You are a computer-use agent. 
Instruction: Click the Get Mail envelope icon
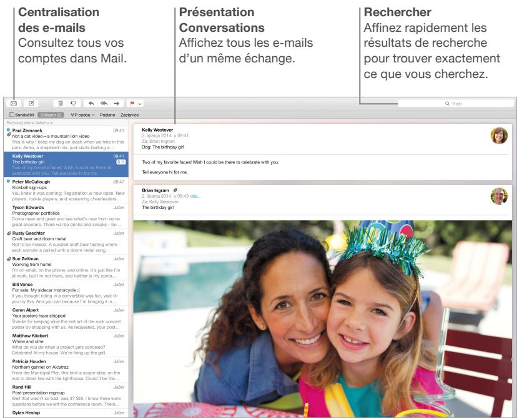(x=14, y=104)
